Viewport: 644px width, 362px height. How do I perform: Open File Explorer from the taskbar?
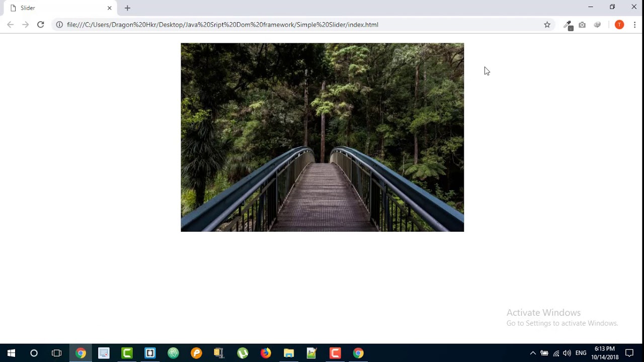click(289, 353)
